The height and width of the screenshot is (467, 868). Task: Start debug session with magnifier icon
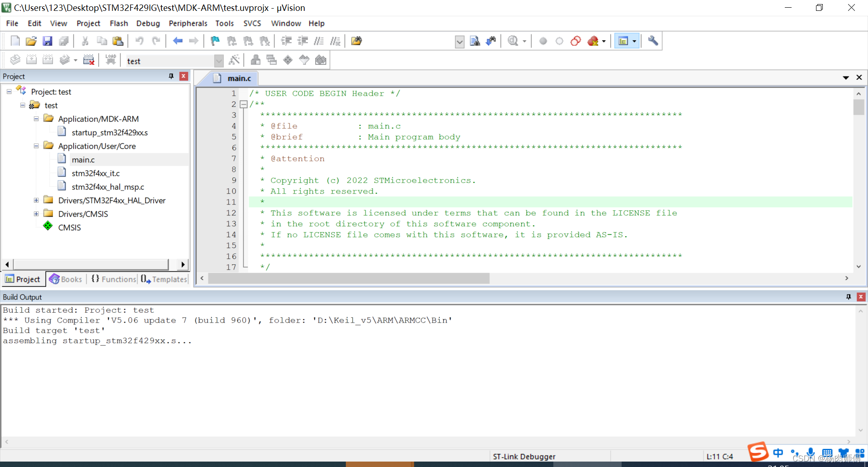click(513, 41)
